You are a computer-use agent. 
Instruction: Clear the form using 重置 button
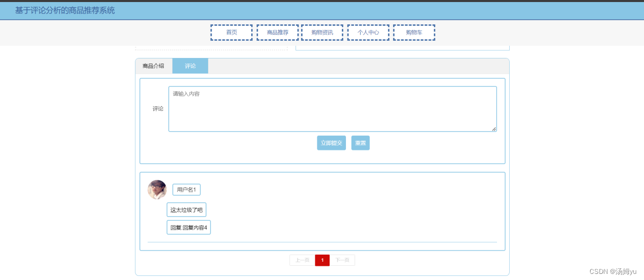(361, 143)
